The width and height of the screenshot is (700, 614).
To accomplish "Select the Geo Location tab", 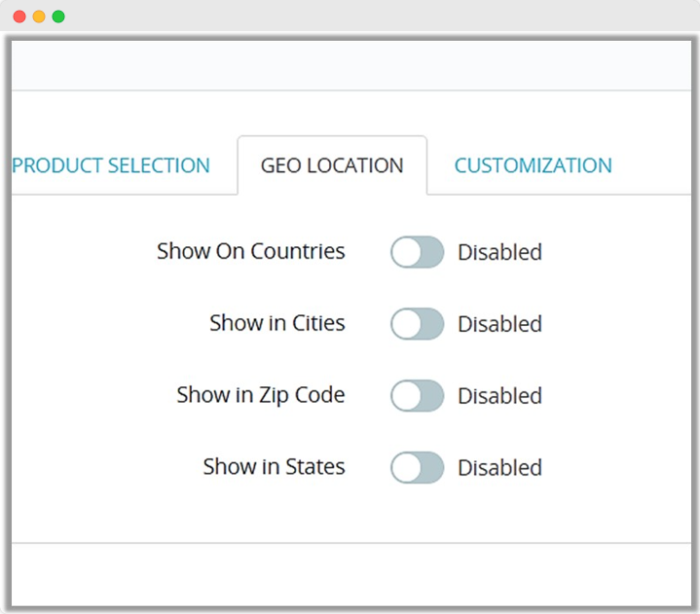I will coord(332,165).
